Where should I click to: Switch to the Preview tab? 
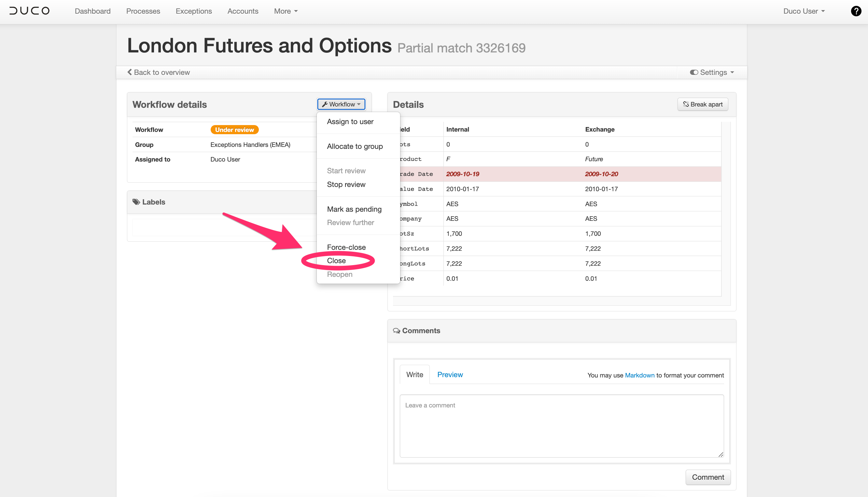click(x=450, y=375)
